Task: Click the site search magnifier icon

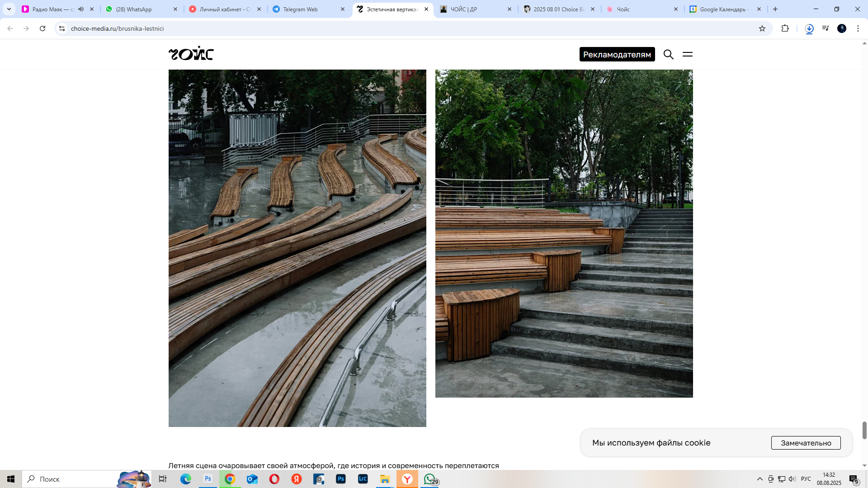Action: tap(668, 54)
